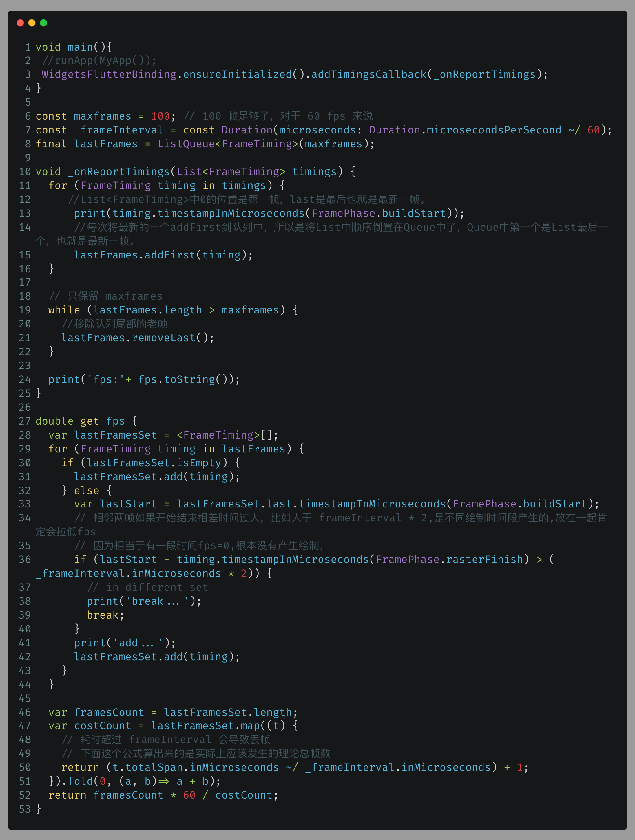Click the break statement on line 39
635x840 pixels.
pyautogui.click(x=103, y=615)
